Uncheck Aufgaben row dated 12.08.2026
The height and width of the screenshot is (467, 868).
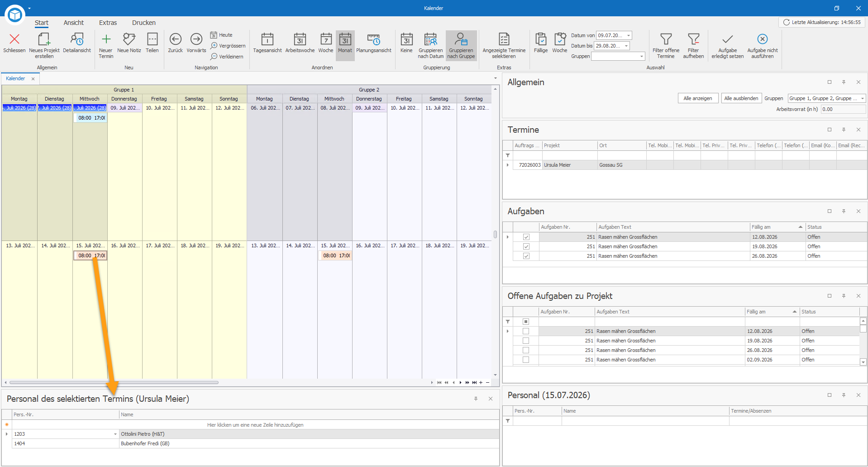(526, 237)
